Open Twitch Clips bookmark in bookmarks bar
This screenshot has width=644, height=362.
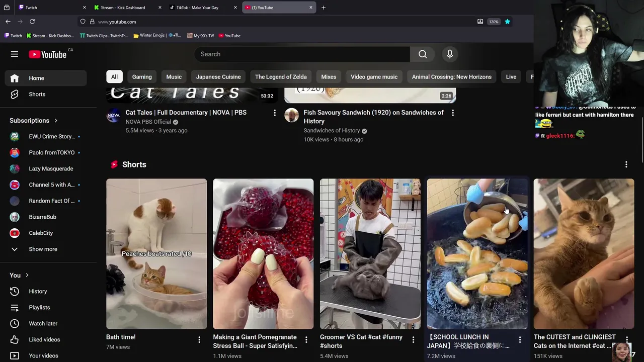[x=104, y=36]
